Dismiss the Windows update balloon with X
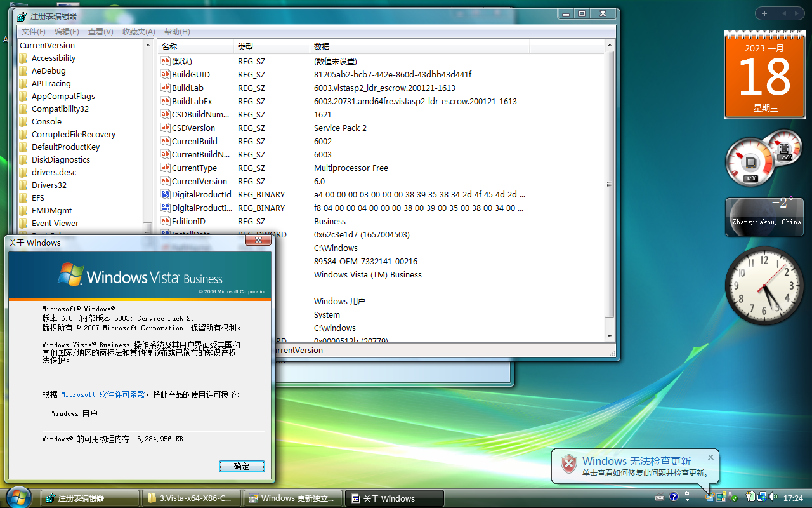Image resolution: width=812 pixels, height=508 pixels. point(710,457)
